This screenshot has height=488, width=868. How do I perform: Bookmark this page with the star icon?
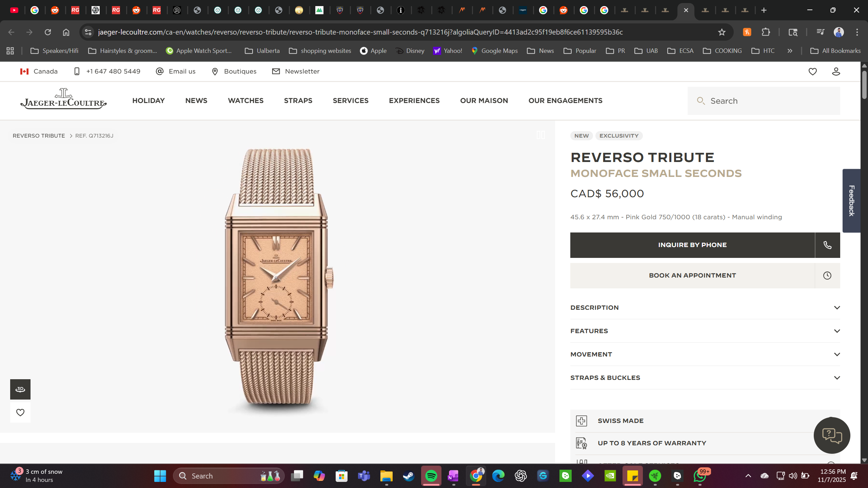(x=722, y=32)
